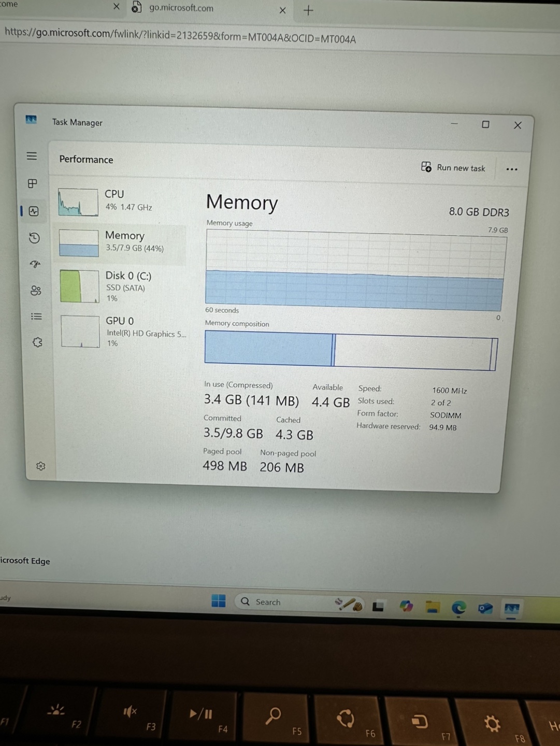Click Run new task button
The image size is (560, 746).
click(453, 167)
